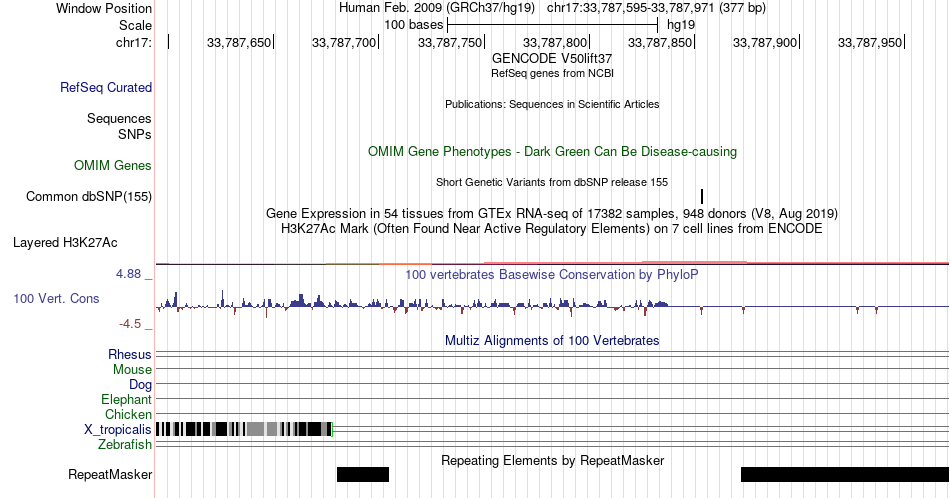Click the Scale label

pos(135,25)
